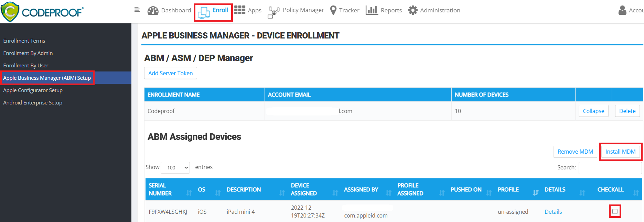Click the Install MDM button
Viewport: 644px width, 222px height.
620,152
